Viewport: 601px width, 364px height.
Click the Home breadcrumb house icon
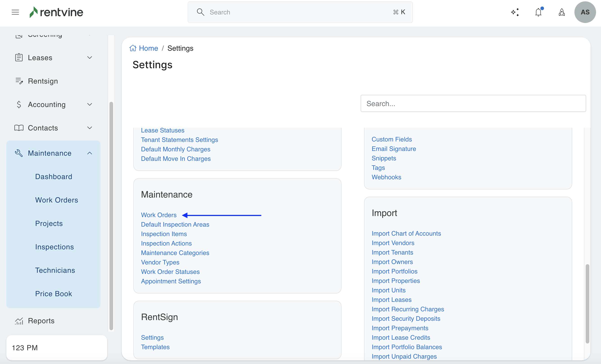click(x=132, y=48)
